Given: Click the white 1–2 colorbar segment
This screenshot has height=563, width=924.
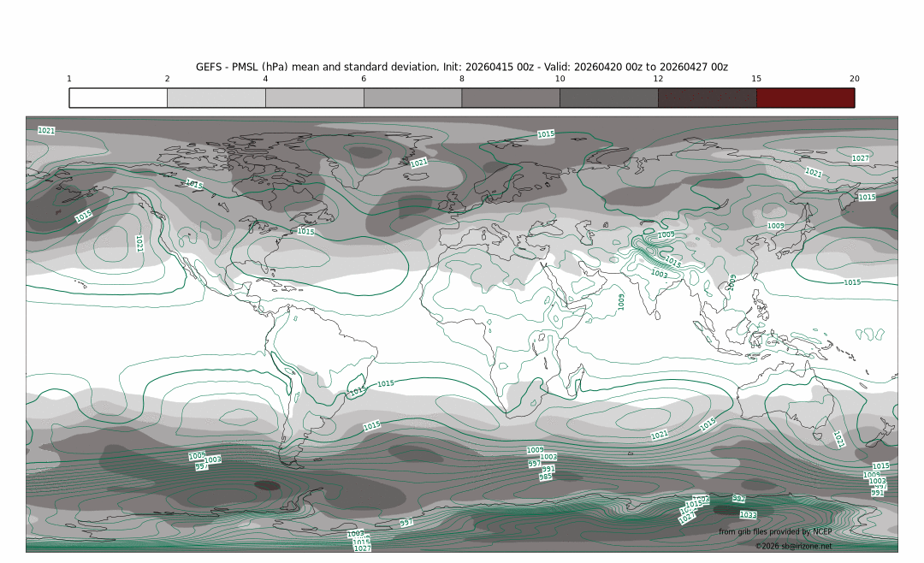Looking at the screenshot, I should point(118,98).
